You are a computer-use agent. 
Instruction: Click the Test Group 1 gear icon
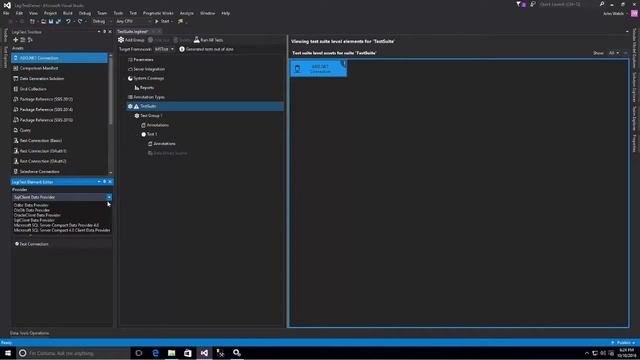(x=137, y=116)
